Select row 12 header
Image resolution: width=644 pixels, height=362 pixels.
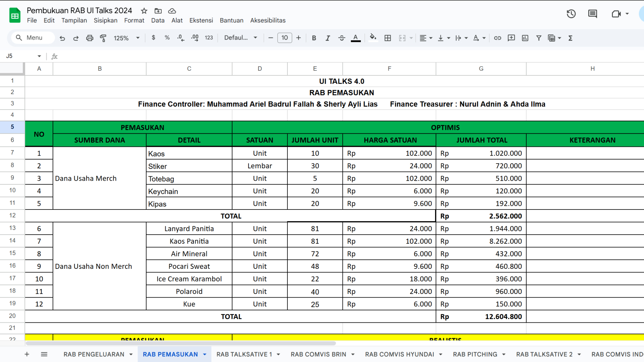pos(12,216)
